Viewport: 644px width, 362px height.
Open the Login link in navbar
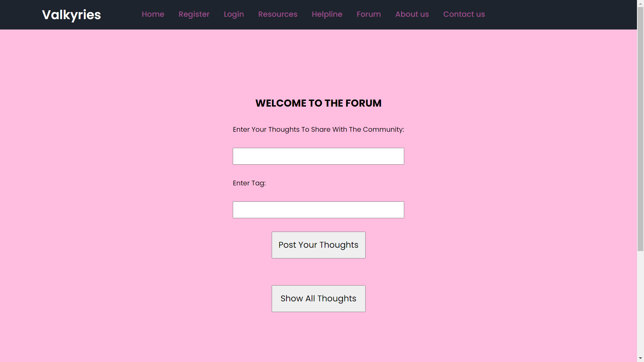(234, 14)
